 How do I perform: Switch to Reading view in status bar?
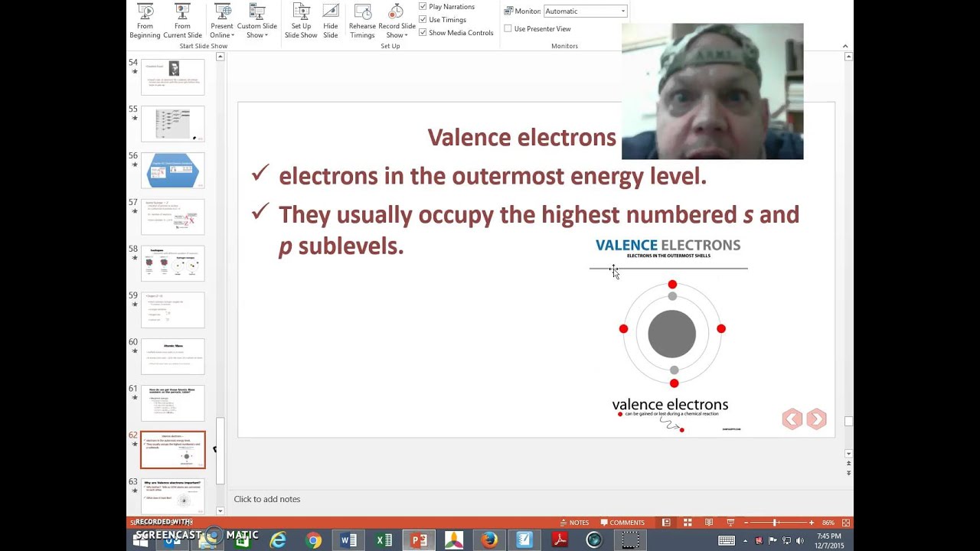[708, 523]
